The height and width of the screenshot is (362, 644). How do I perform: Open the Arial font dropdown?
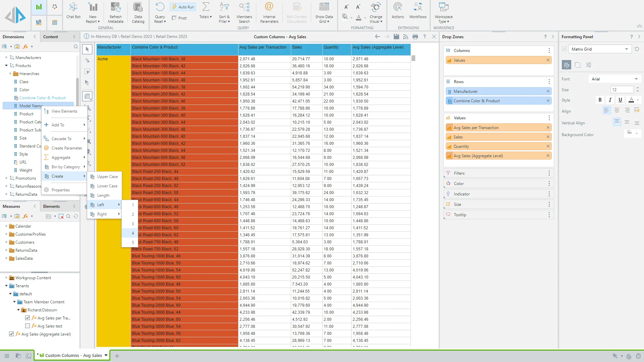point(636,79)
